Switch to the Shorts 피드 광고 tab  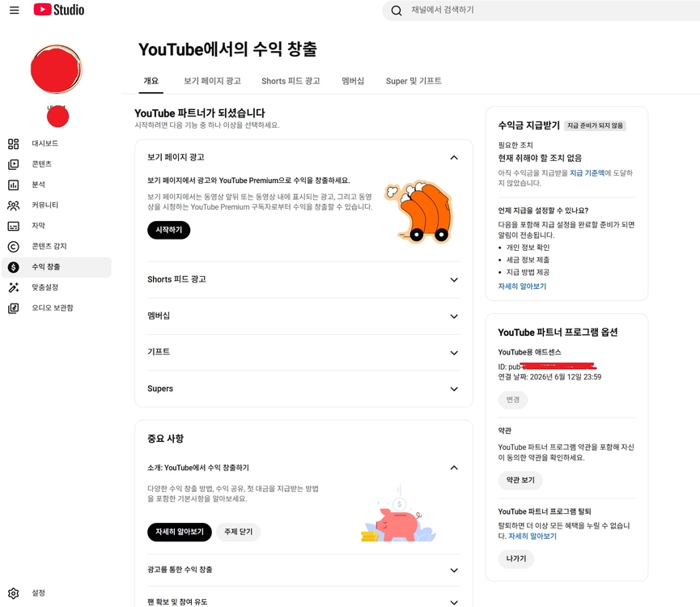(x=291, y=81)
